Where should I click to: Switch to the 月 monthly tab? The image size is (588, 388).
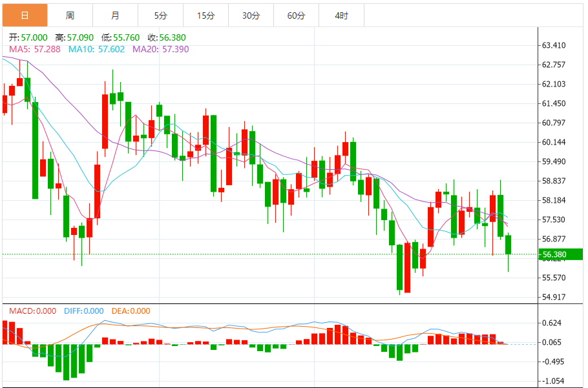[116, 15]
